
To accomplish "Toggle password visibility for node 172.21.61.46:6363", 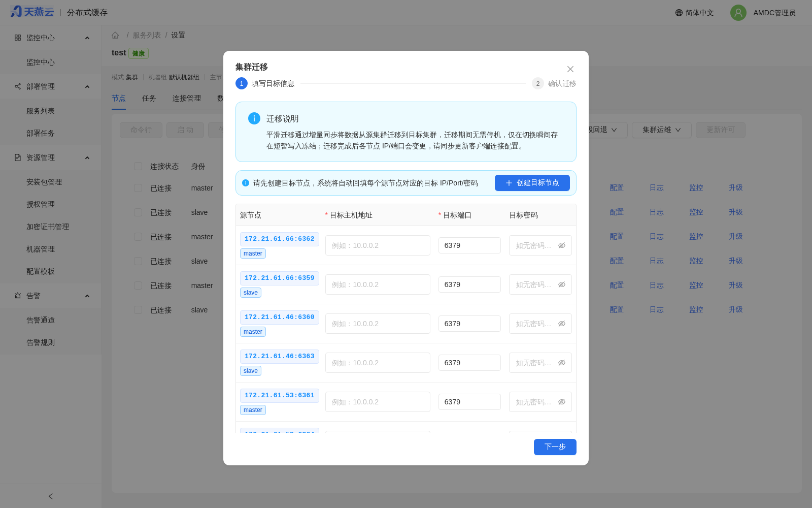I will pos(562,363).
